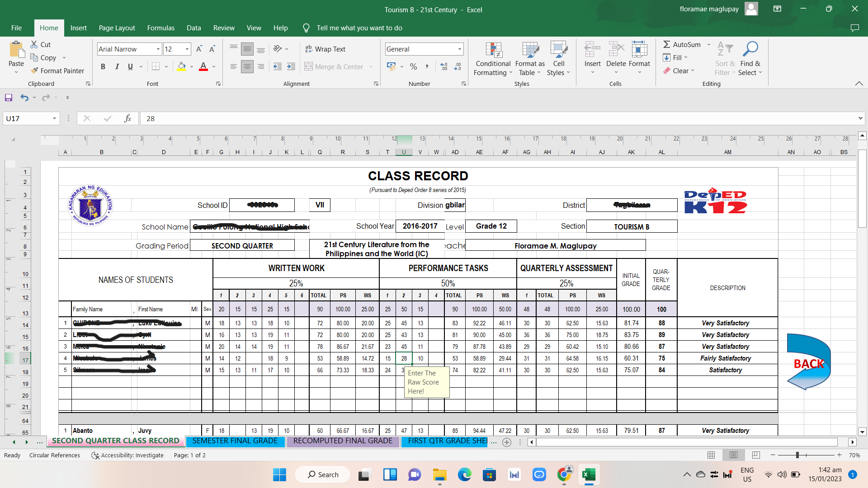Click the Save icon in quick access toolbar
868x488 pixels.
[9, 98]
